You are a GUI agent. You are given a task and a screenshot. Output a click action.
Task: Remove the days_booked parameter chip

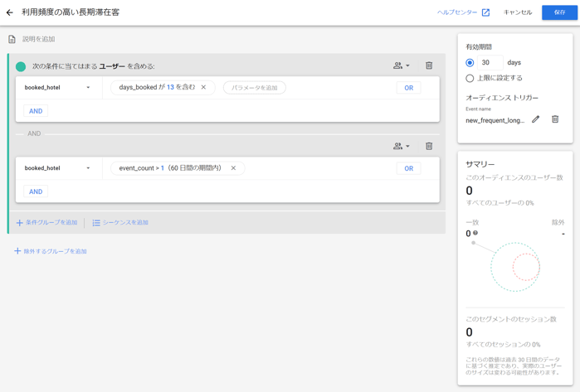coord(204,87)
